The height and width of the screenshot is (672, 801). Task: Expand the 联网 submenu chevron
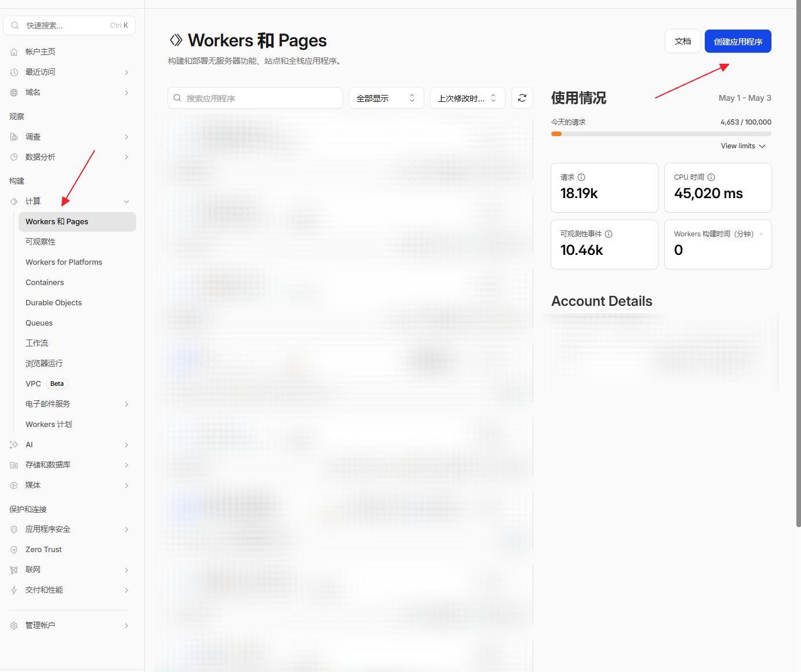[126, 570]
